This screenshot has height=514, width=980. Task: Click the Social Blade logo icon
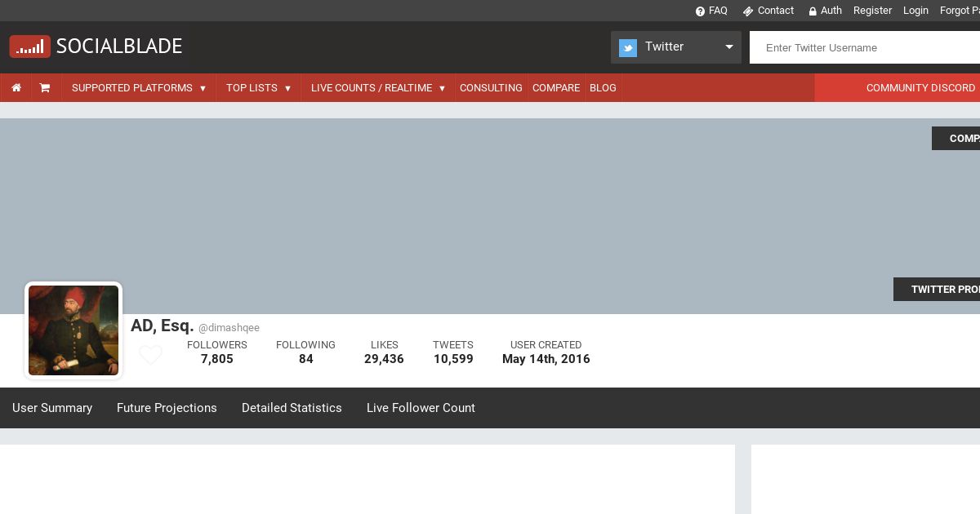(x=30, y=47)
